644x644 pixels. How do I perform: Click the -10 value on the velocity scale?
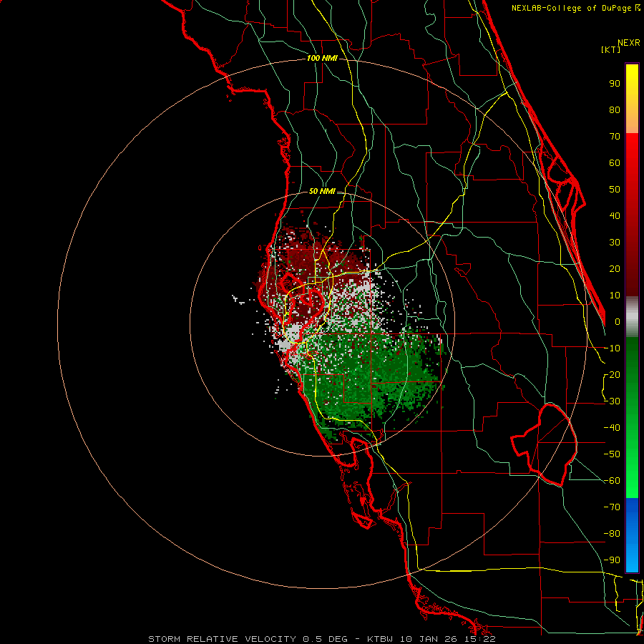(x=612, y=348)
